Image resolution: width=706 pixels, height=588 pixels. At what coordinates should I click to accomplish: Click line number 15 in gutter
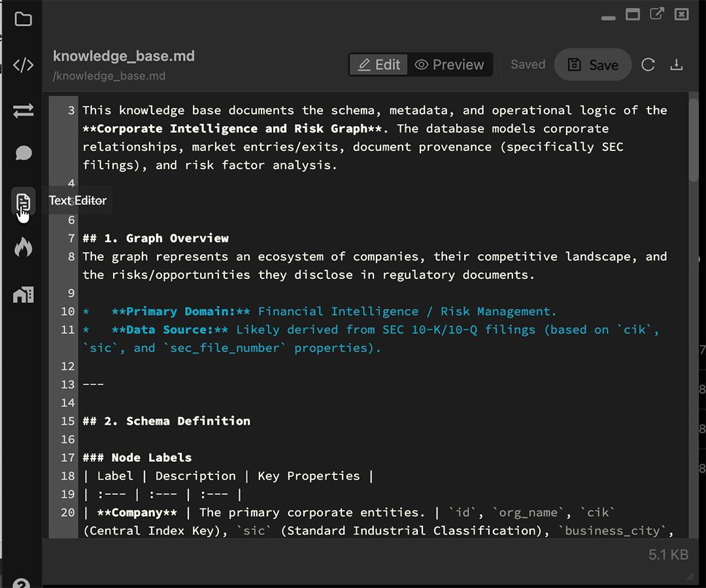pyautogui.click(x=67, y=421)
